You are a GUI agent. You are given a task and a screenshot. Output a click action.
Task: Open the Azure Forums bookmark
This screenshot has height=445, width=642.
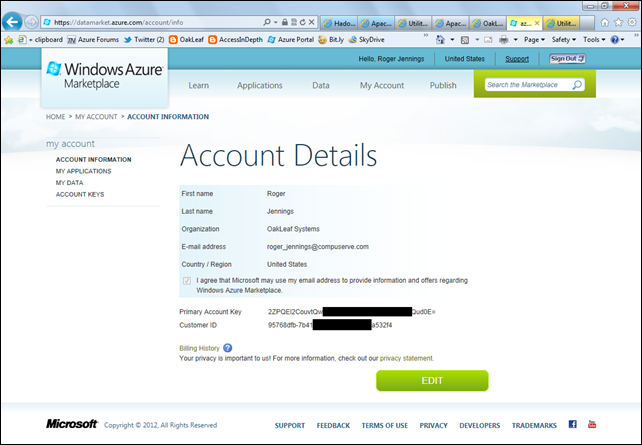pos(93,40)
